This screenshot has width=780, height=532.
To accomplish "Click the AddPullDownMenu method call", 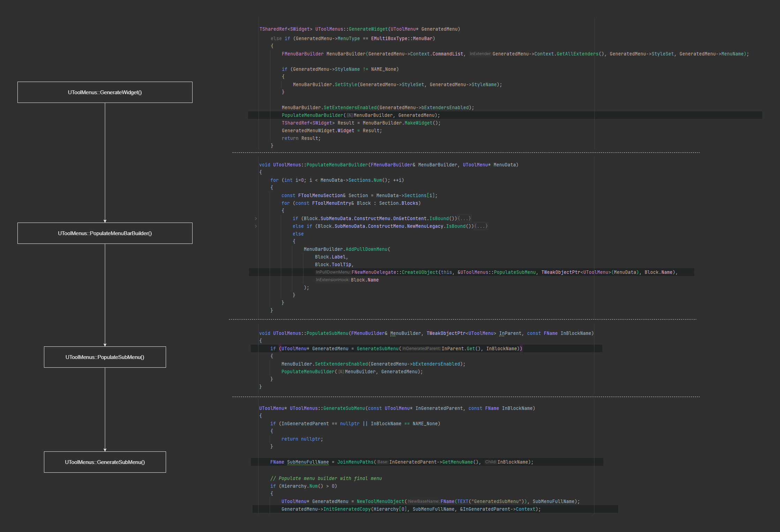I will 366,249.
